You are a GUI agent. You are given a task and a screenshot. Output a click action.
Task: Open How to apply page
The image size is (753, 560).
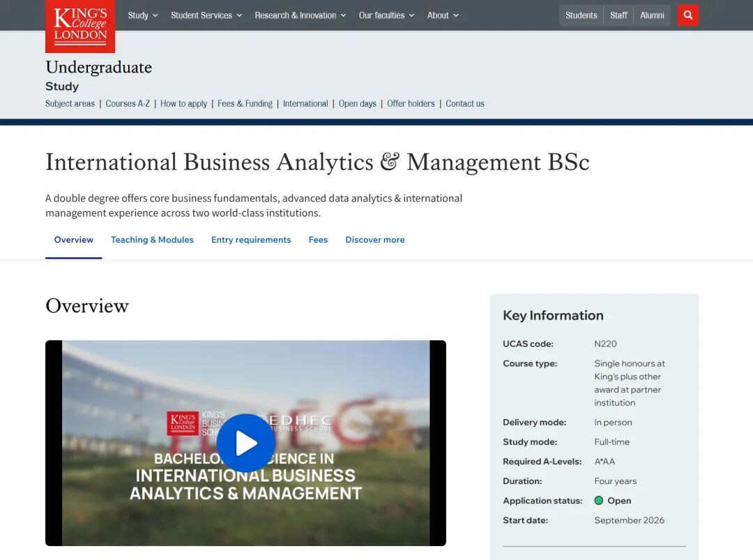point(183,104)
